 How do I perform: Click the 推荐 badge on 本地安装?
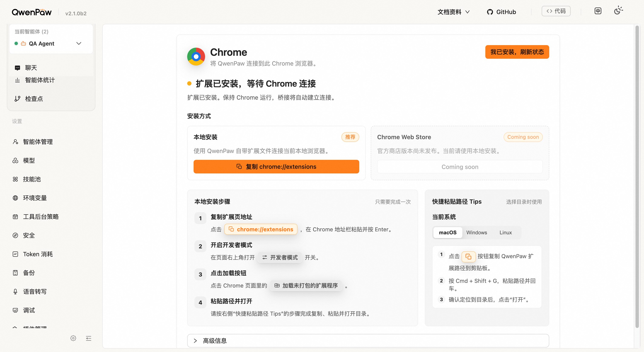click(x=350, y=137)
